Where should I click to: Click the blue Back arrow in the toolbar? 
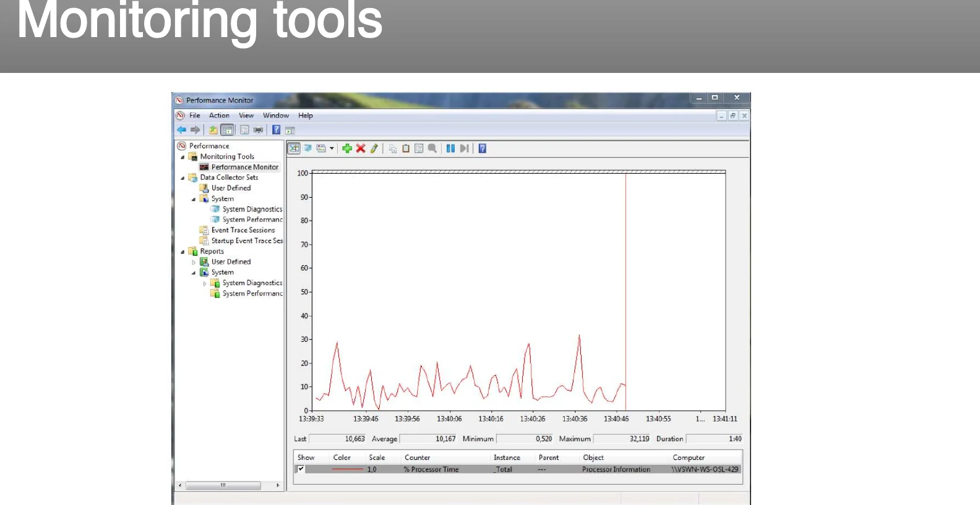pyautogui.click(x=181, y=130)
